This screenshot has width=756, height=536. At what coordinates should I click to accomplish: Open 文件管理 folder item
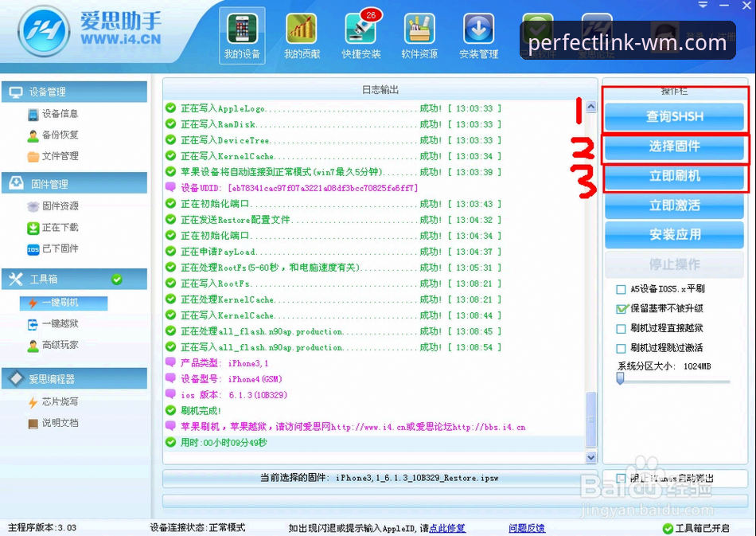point(53,156)
